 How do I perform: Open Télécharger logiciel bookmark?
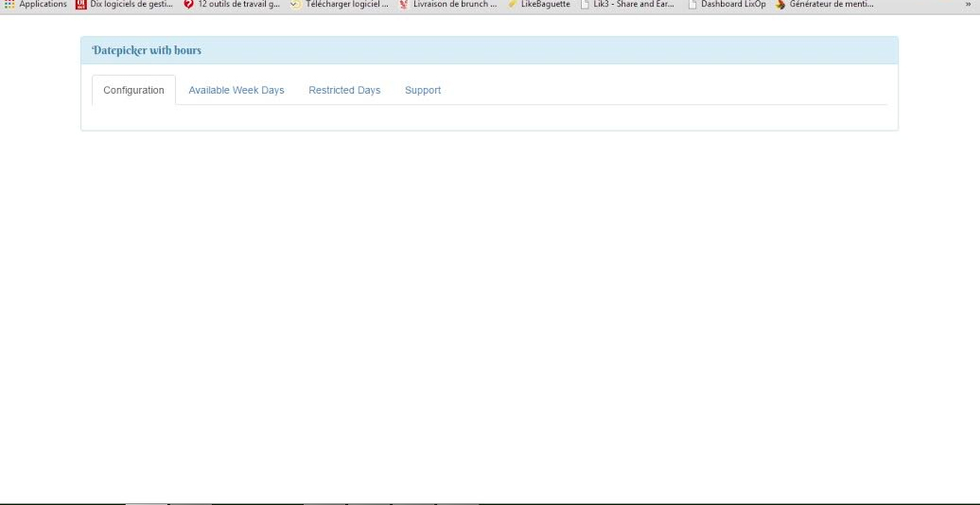[340, 5]
